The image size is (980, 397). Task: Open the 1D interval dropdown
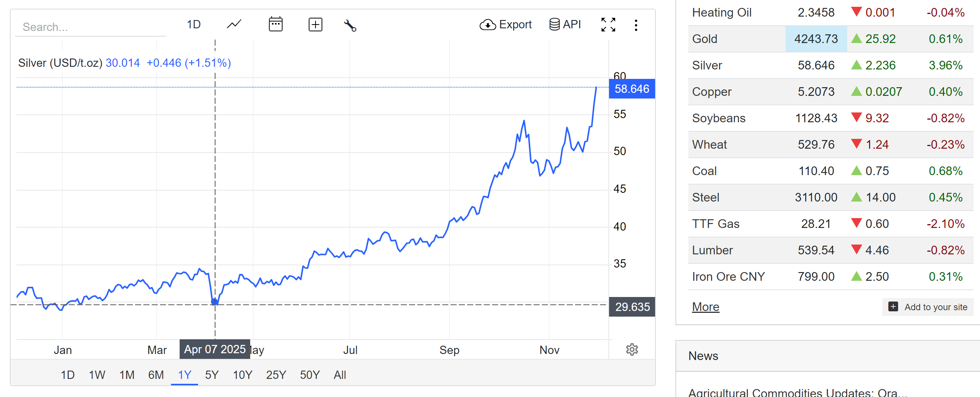coord(194,25)
